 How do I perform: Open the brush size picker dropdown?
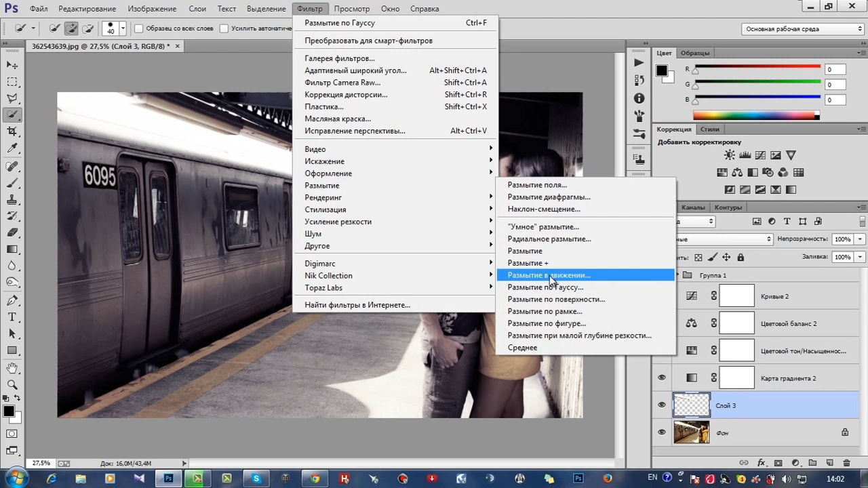123,28
